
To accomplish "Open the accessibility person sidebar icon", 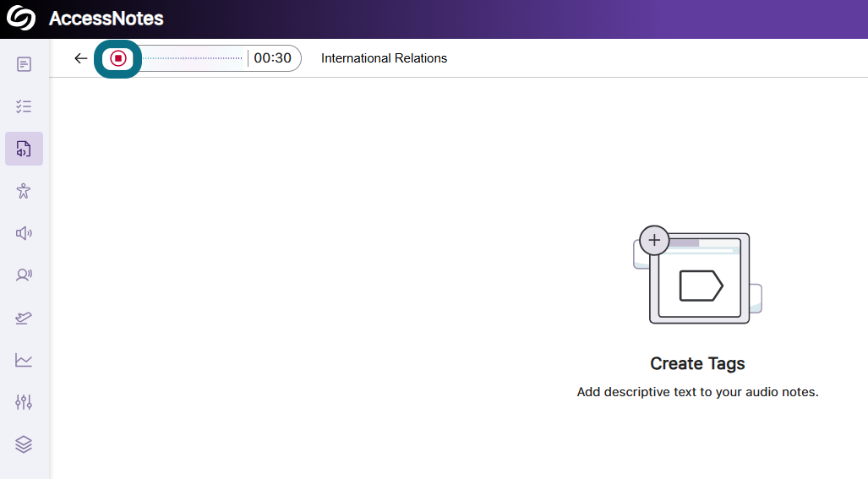I will tap(24, 191).
